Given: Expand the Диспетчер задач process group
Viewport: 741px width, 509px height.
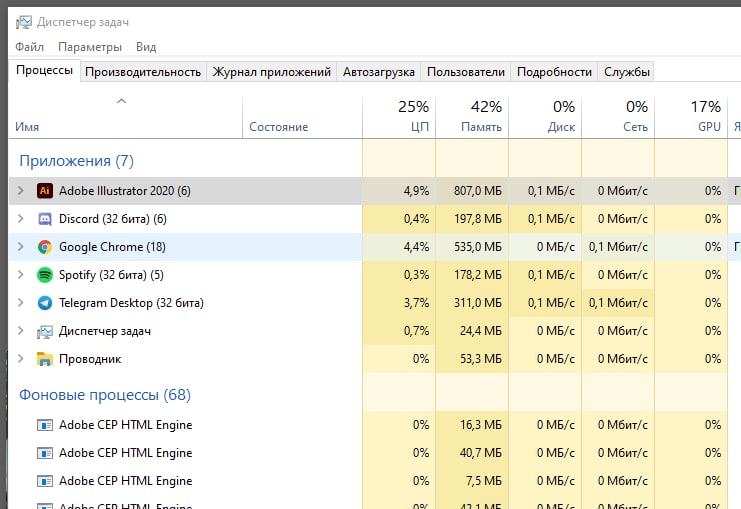Looking at the screenshot, I should (20, 331).
